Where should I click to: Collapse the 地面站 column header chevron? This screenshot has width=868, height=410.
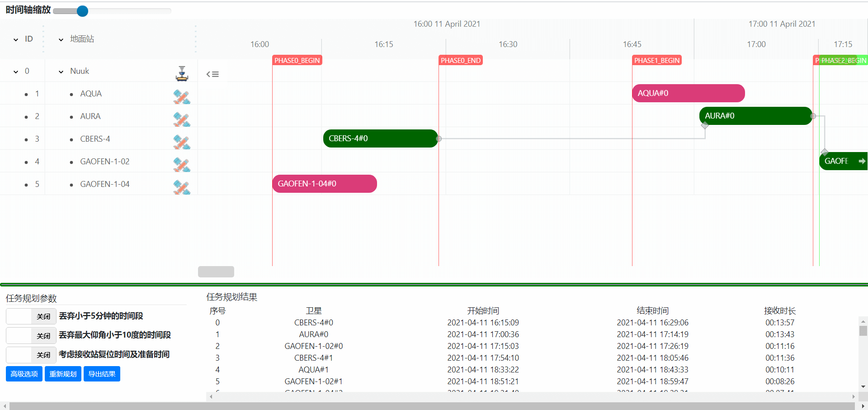(61, 39)
